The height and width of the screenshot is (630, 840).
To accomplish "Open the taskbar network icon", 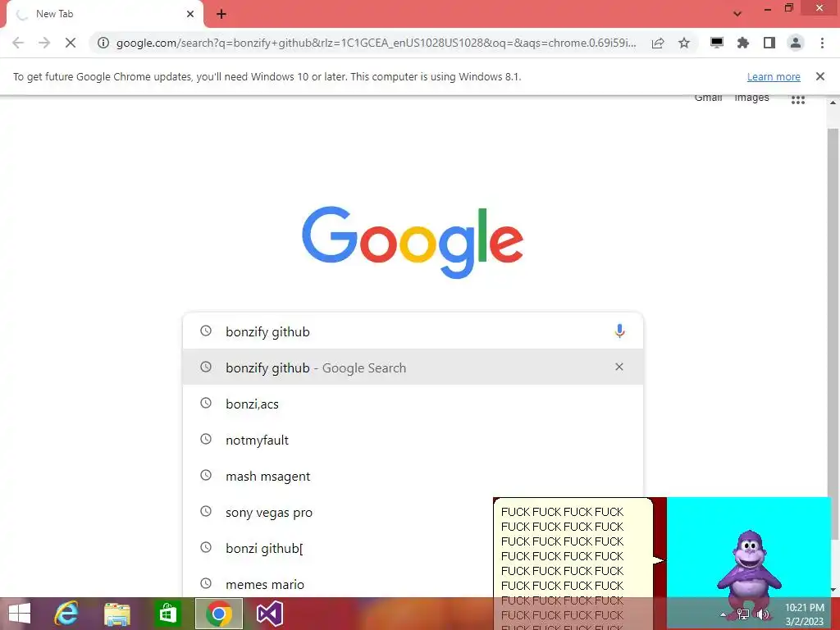I will tap(742, 614).
